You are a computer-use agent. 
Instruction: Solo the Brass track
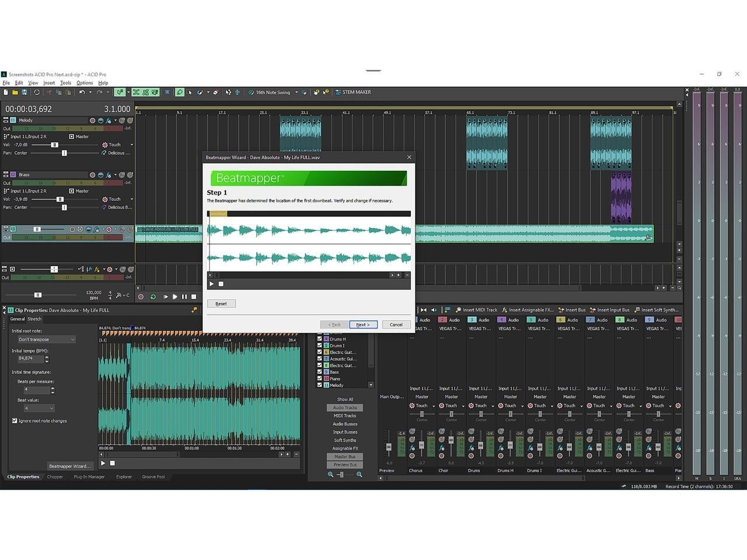click(130, 174)
